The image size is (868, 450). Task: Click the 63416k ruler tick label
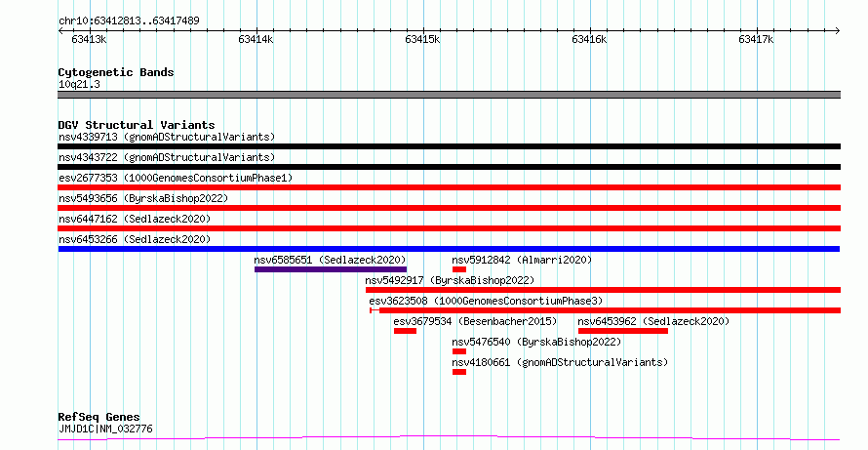(589, 39)
